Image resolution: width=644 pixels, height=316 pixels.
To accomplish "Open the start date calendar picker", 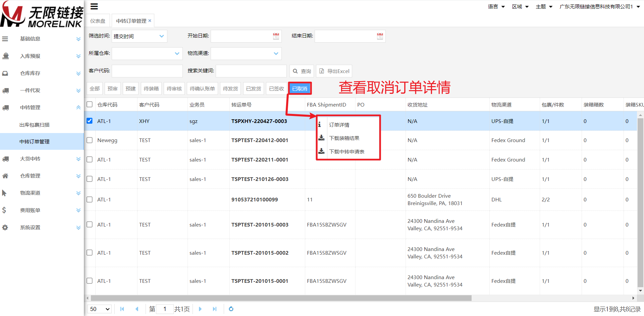I will pyautogui.click(x=276, y=36).
